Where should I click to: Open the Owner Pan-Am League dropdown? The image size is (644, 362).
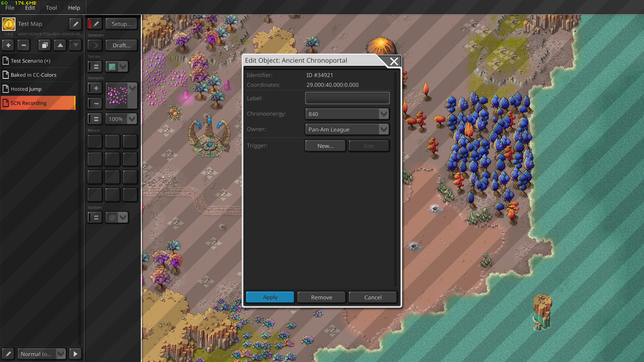click(x=384, y=129)
